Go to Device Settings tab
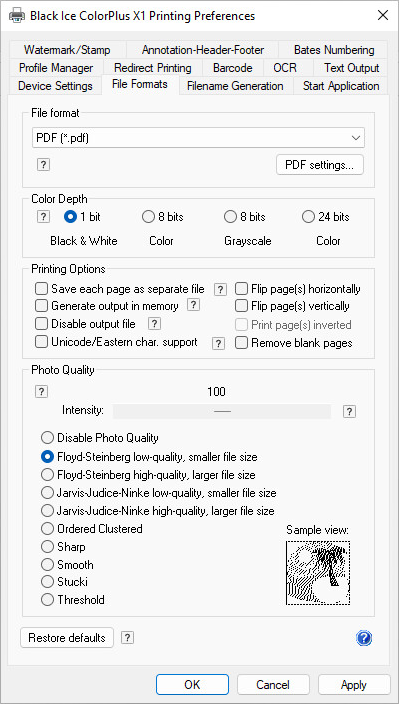The width and height of the screenshot is (399, 704). tap(55, 86)
